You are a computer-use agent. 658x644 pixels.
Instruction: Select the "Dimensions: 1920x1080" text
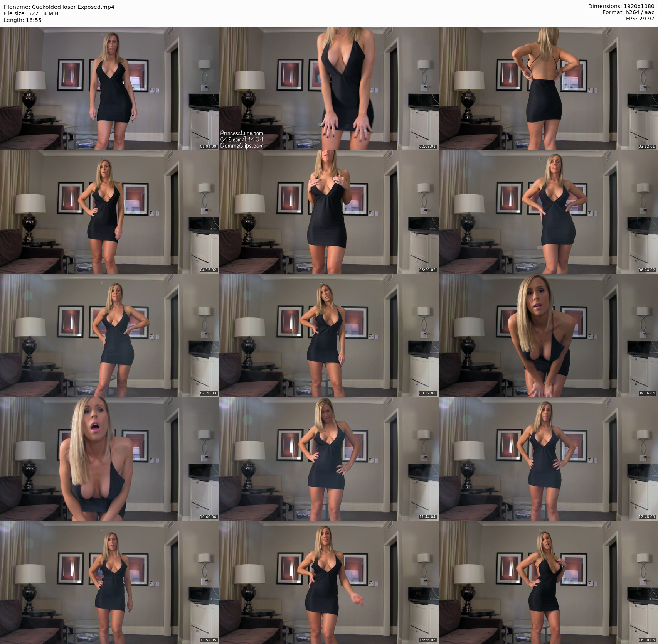[621, 6]
